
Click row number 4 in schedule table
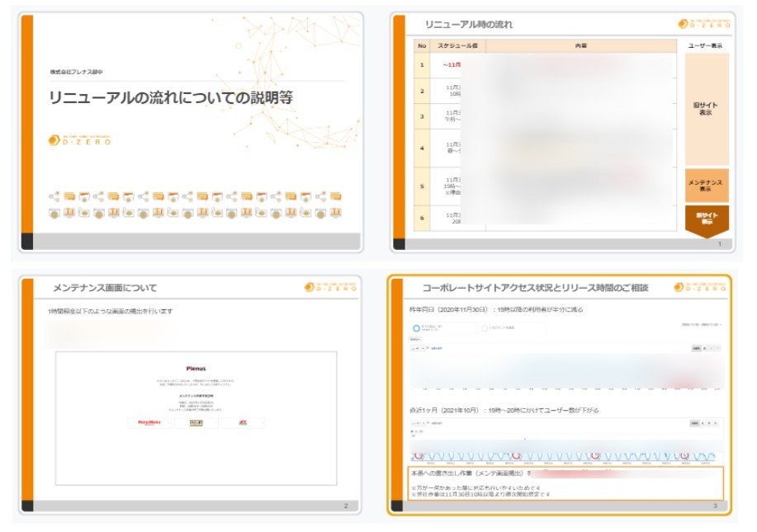(422, 148)
